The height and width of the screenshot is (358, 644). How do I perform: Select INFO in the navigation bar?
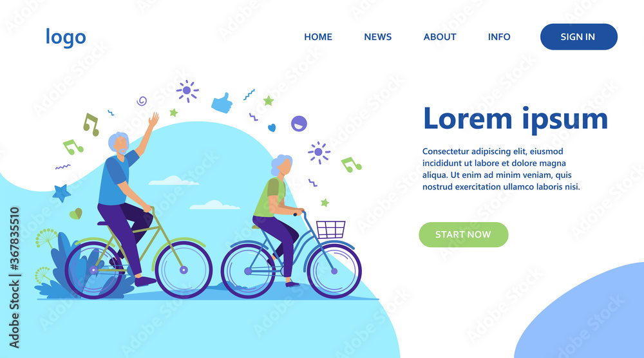coord(499,37)
